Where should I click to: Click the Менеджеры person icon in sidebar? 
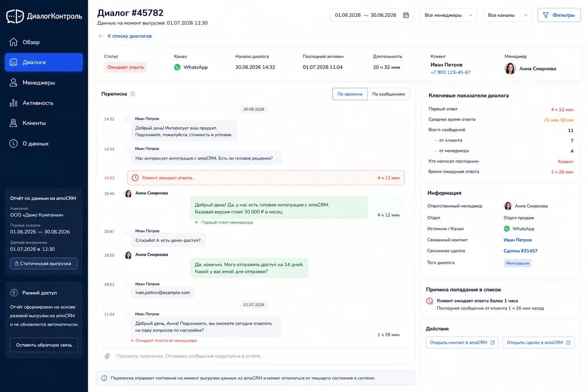(13, 82)
